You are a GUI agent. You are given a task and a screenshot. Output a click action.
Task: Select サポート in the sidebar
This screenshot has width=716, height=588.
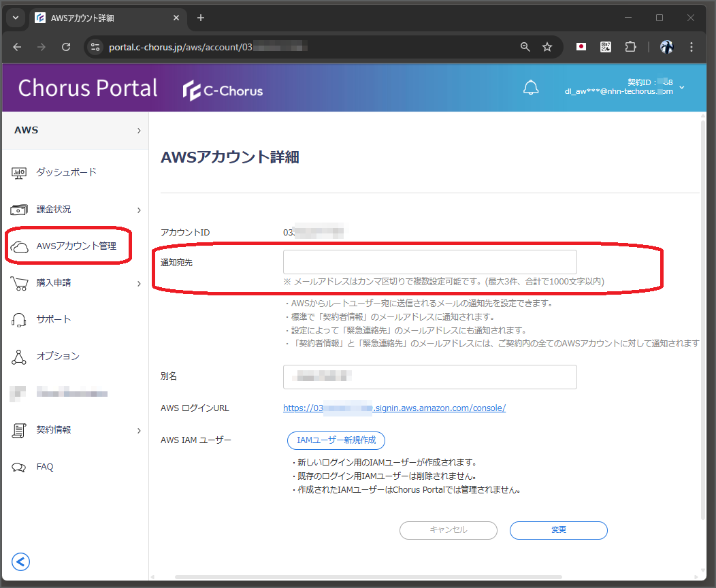point(53,320)
